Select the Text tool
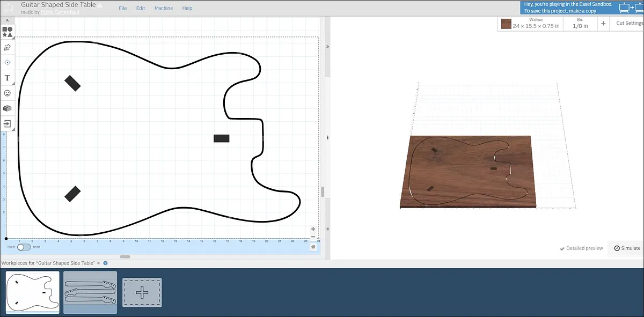This screenshot has height=317, width=644. 8,78
